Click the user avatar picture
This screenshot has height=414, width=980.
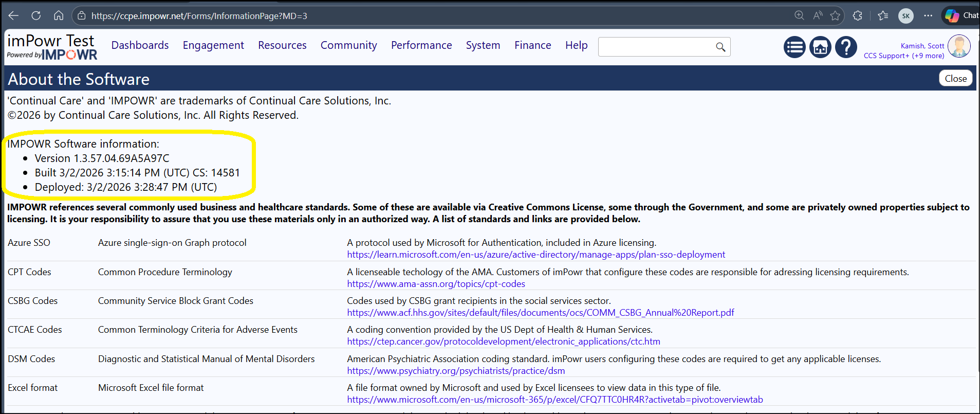(959, 46)
